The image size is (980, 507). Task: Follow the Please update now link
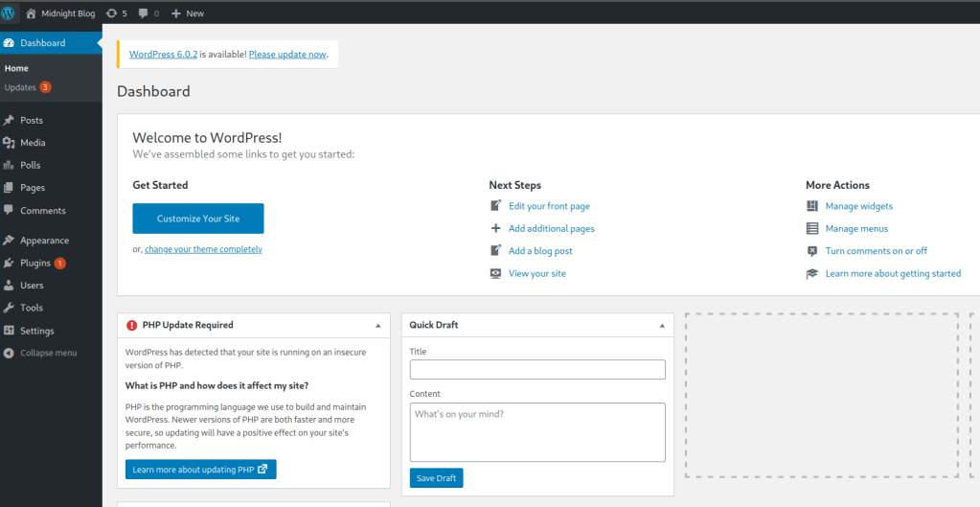287,55
